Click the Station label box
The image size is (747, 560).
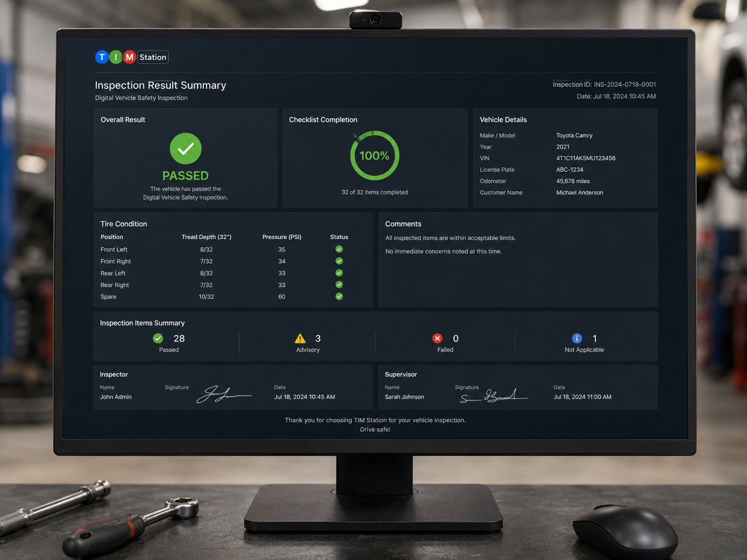153,57
